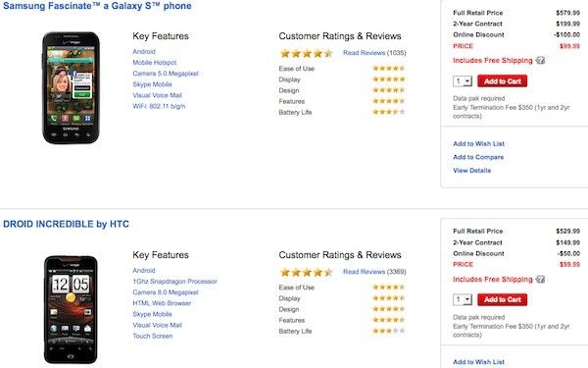Image resolution: width=588 pixels, height=368 pixels.
Task: Click the free shipping help icon for DROID INCREDIBLE
Action: [x=540, y=280]
